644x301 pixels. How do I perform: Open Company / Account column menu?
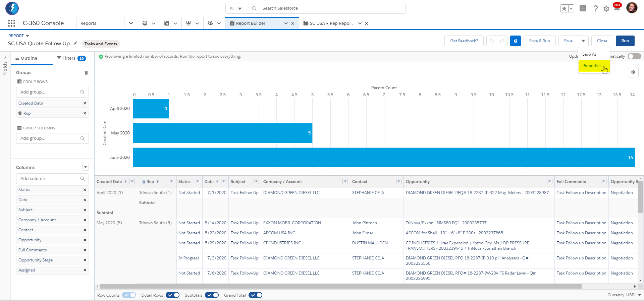tap(345, 181)
